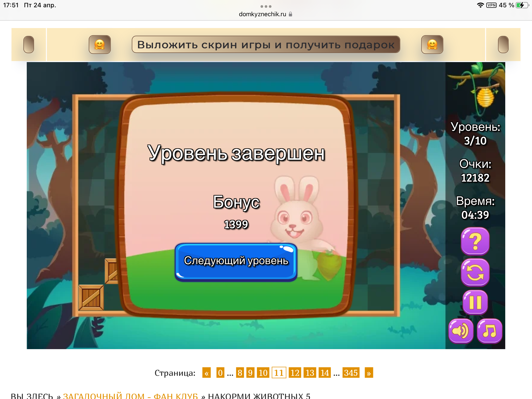This screenshot has width=532, height=399.
Task: Open Загадочный дом - фан клуб breadcrumb link
Action: (130, 396)
